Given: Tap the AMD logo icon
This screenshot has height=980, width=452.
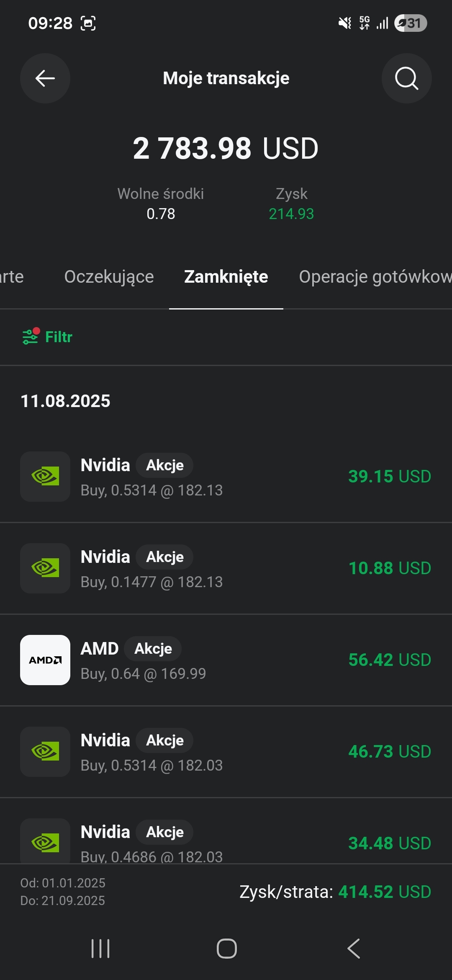Looking at the screenshot, I should tap(45, 660).
